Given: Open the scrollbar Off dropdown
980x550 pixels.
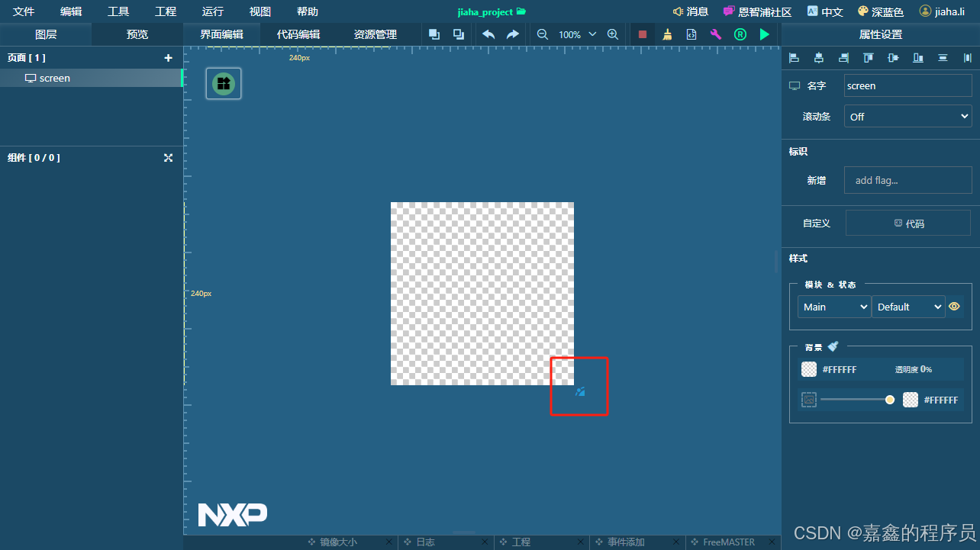Looking at the screenshot, I should [x=908, y=117].
